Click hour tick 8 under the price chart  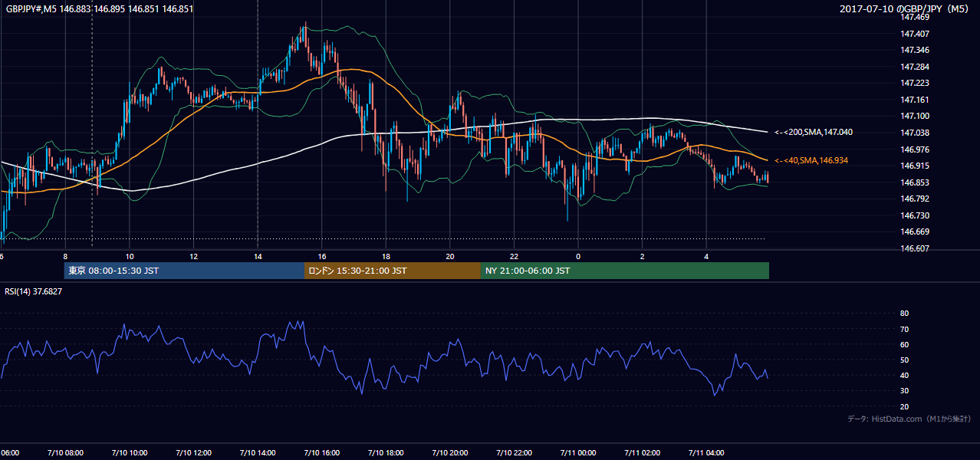pyautogui.click(x=65, y=256)
